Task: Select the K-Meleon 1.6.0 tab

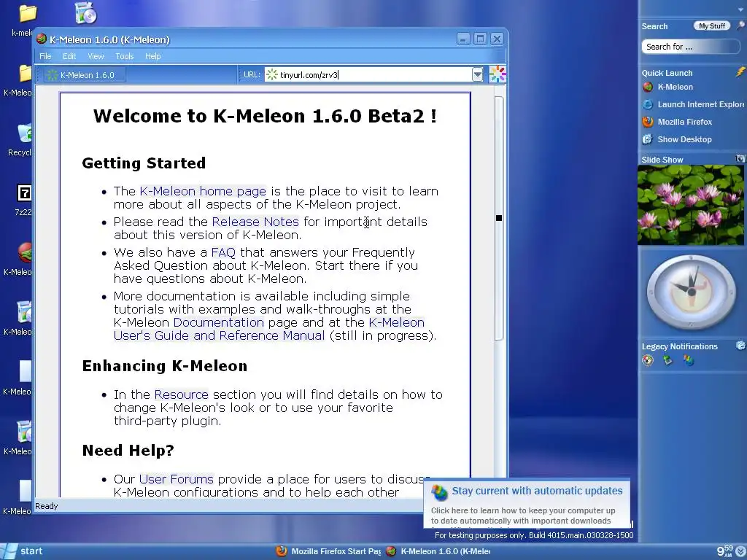Action: (x=84, y=75)
